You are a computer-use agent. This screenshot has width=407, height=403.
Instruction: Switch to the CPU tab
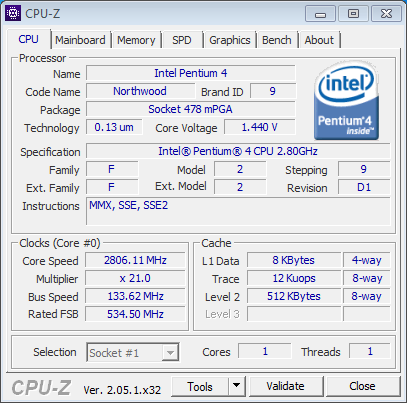pyautogui.click(x=29, y=39)
